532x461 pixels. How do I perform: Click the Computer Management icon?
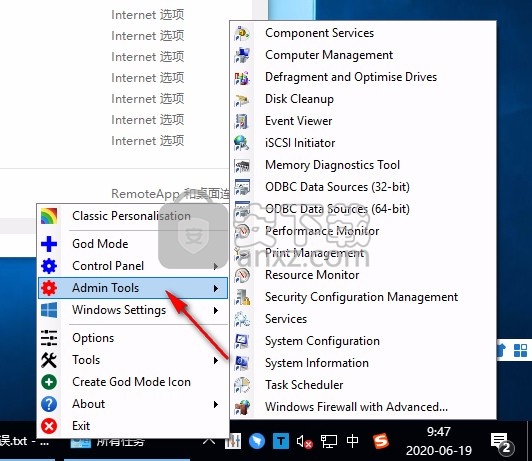coord(242,55)
